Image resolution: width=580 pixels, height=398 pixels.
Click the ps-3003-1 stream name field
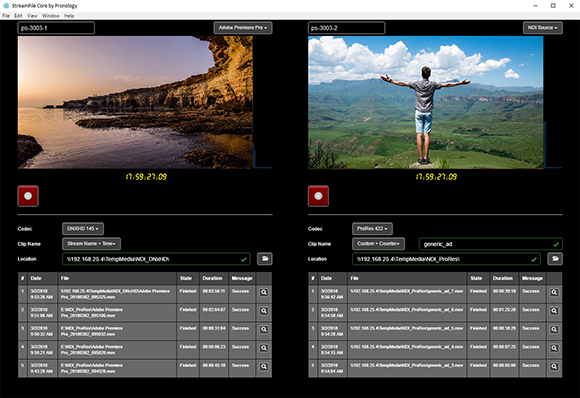pyautogui.click(x=56, y=28)
